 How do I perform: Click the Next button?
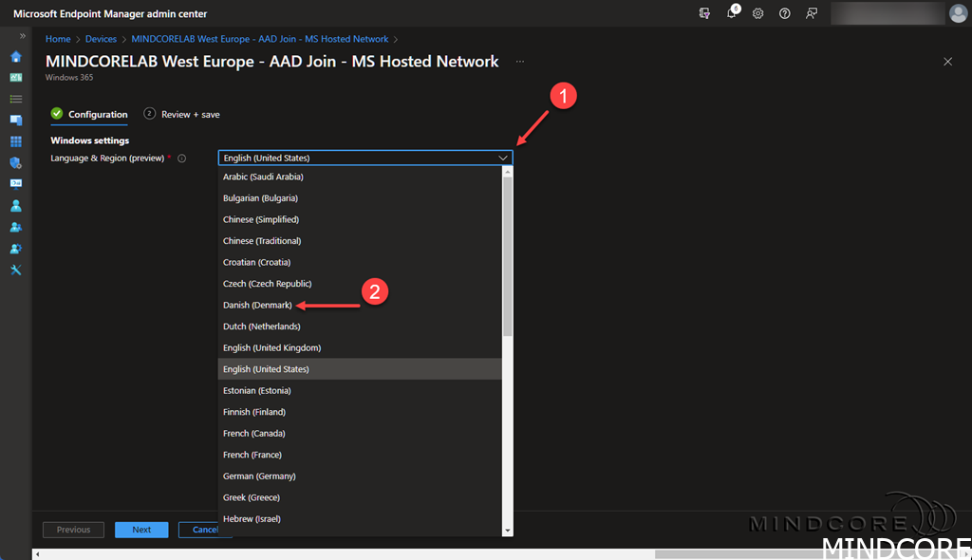pyautogui.click(x=141, y=530)
